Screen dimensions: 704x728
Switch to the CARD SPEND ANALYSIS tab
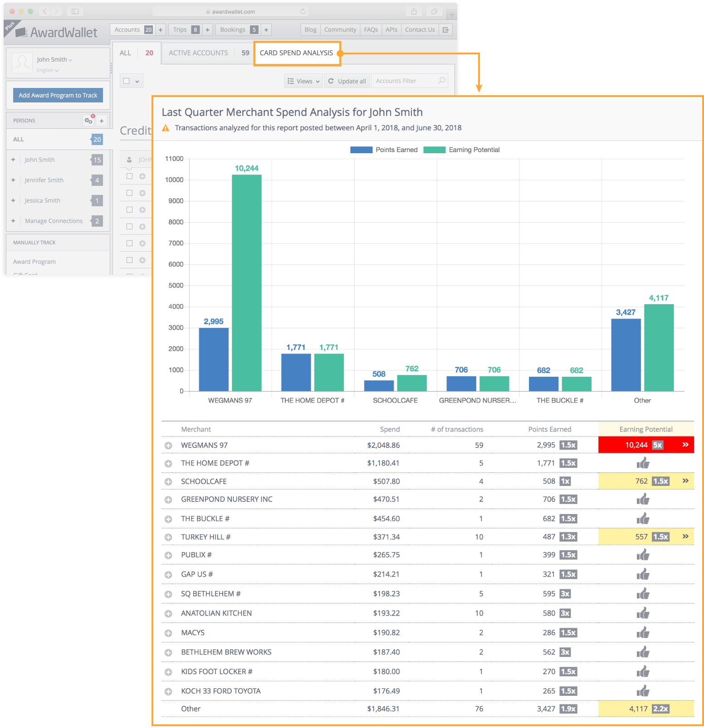(297, 53)
